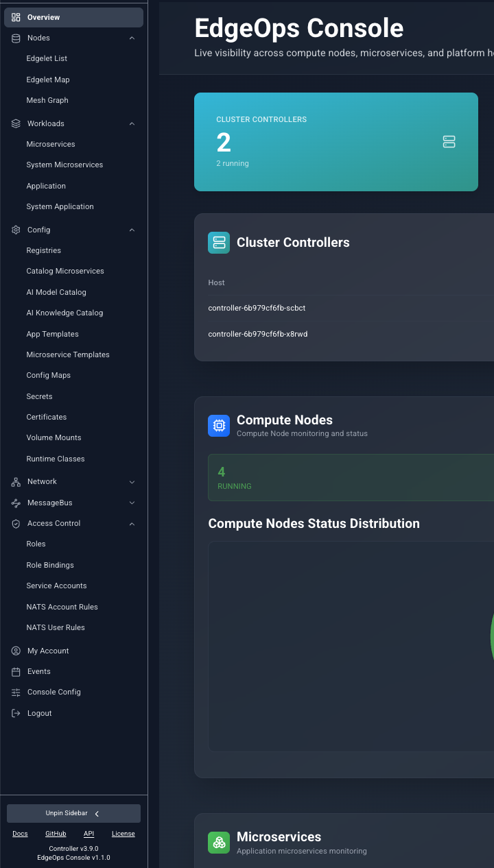Click the Cluster Controllers summary card
This screenshot has width=494, height=868.
[336, 142]
